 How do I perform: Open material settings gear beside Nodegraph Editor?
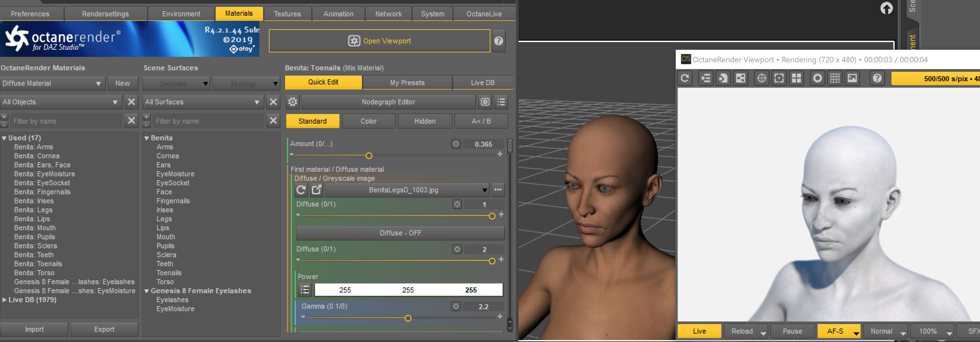[x=293, y=102]
